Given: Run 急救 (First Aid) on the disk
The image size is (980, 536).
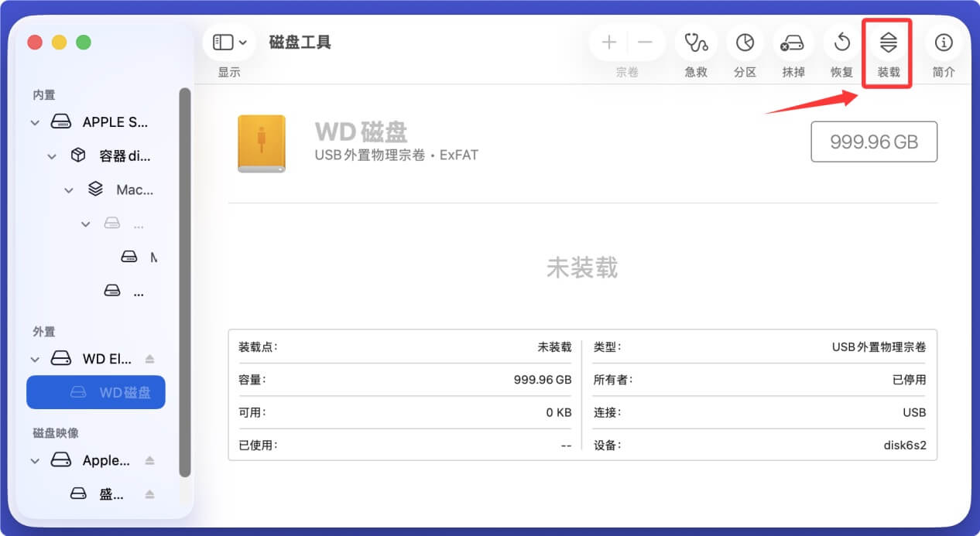Looking at the screenshot, I should (x=695, y=43).
